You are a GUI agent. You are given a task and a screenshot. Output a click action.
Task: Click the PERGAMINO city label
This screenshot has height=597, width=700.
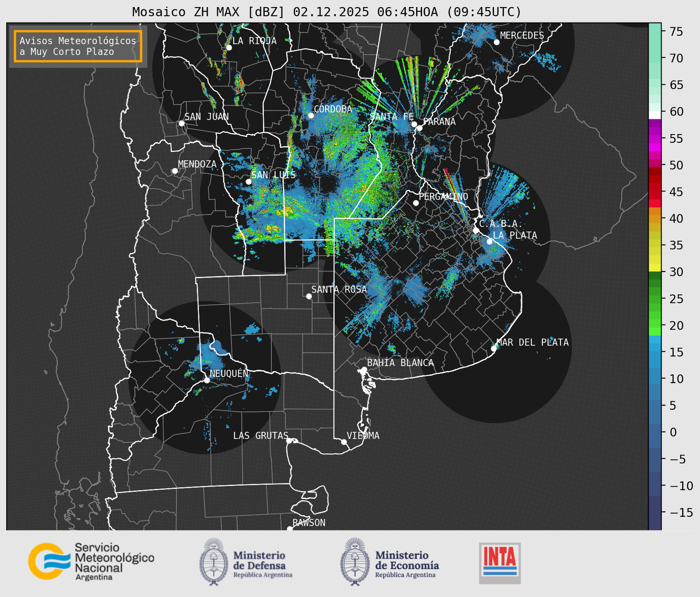point(444,196)
